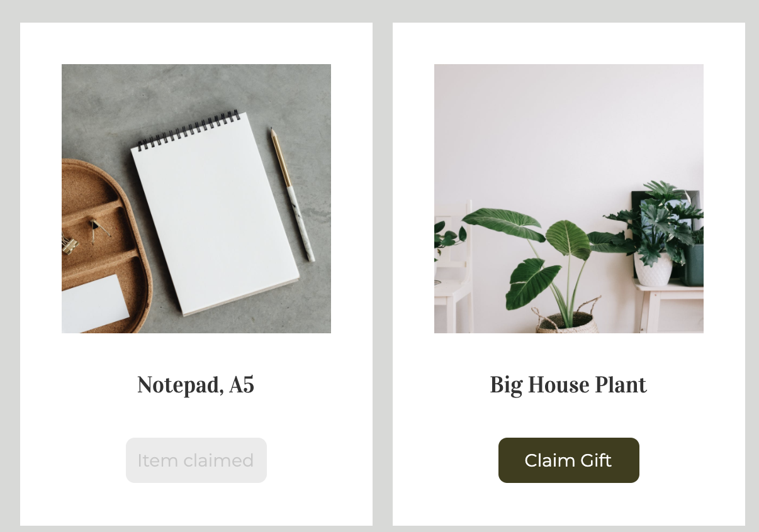Click the white card inside the cork tray
The height and width of the screenshot is (532, 759).
click(93, 304)
